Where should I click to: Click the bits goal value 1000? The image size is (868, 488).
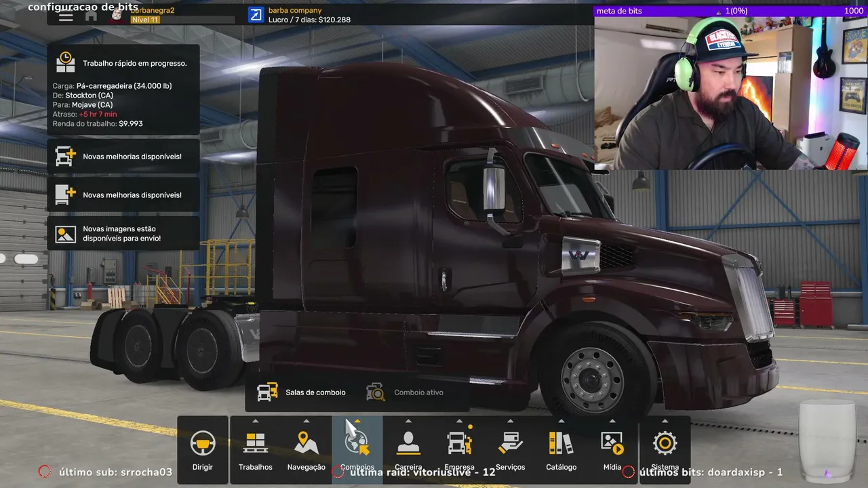click(854, 11)
